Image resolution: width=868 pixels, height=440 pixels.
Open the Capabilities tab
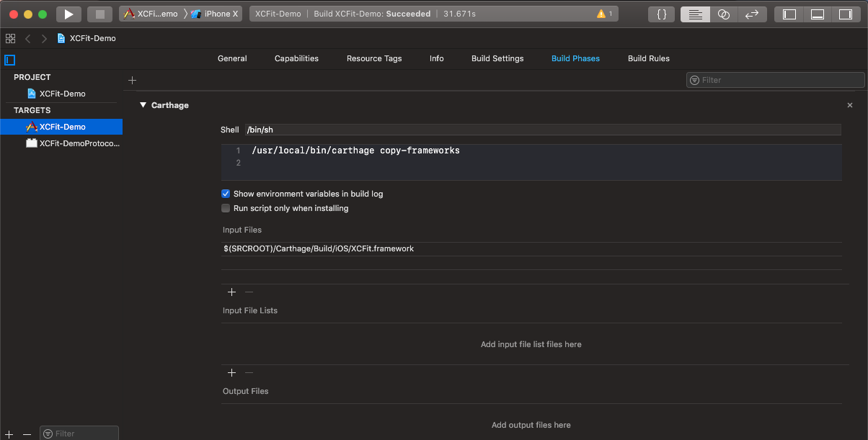pos(296,58)
